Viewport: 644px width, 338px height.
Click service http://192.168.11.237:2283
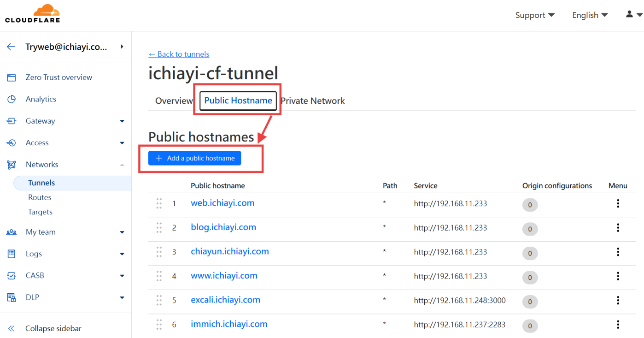[460, 325]
